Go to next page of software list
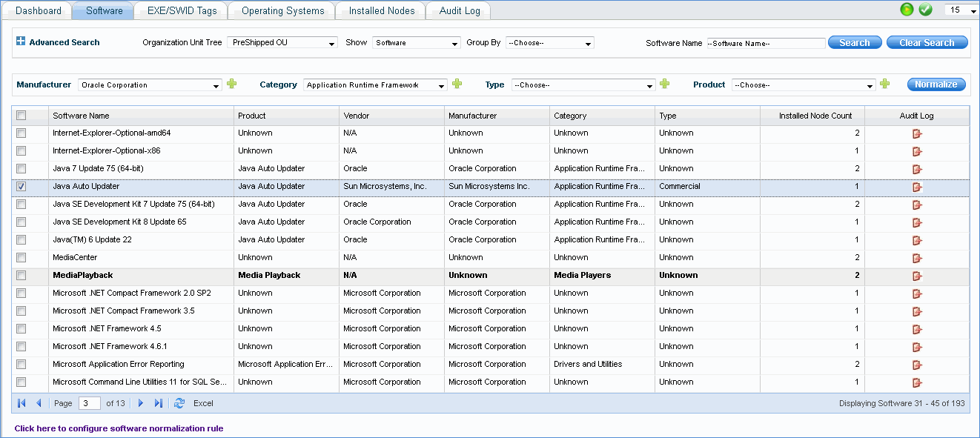 141,403
